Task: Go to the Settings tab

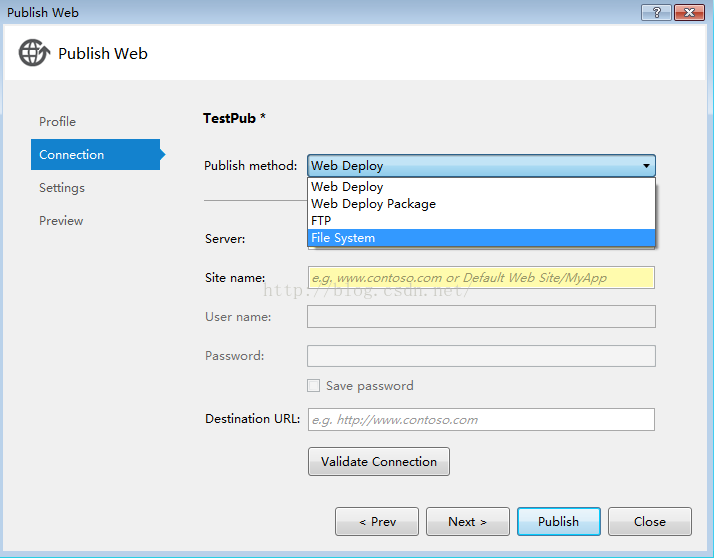Action: point(62,188)
